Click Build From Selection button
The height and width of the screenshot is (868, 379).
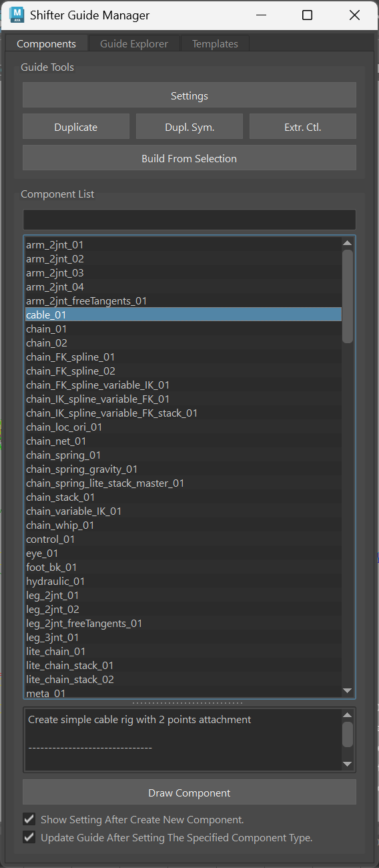[x=190, y=158]
